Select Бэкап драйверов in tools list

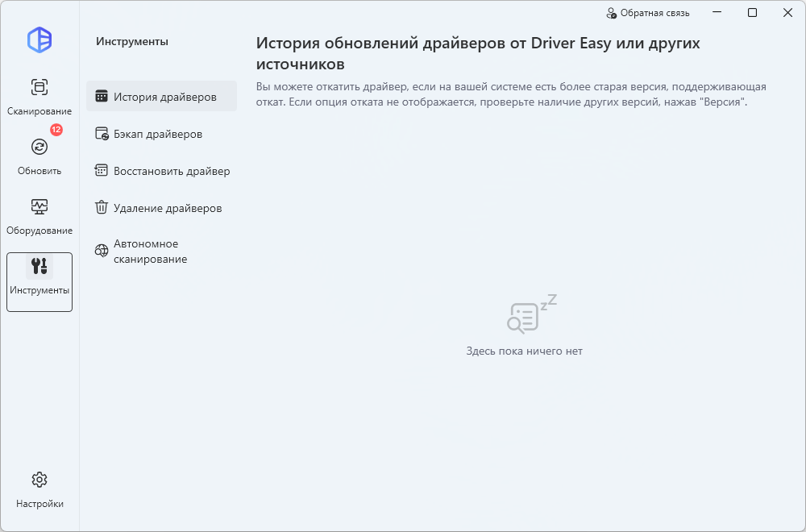pos(161,134)
